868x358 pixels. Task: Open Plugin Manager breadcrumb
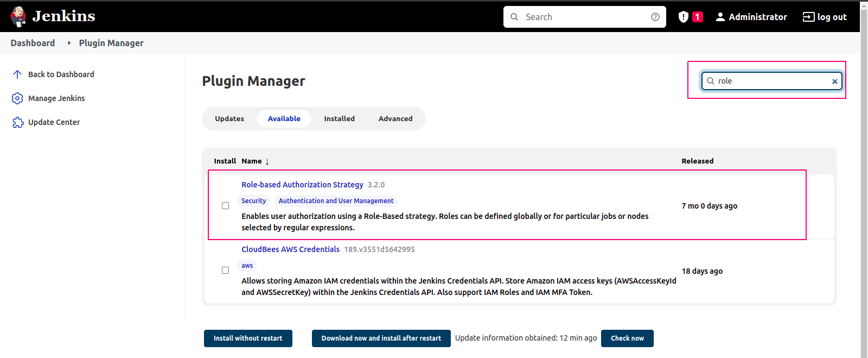pos(111,43)
